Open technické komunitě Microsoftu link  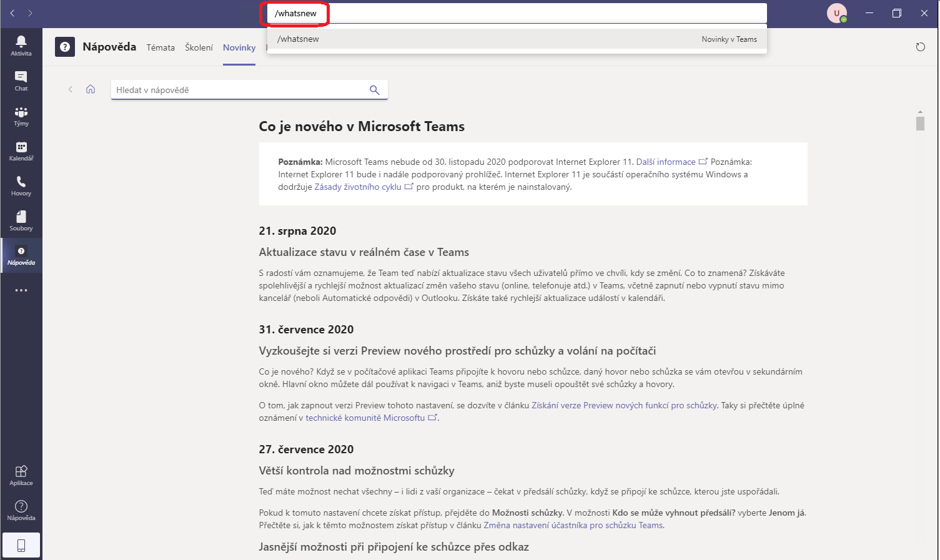pos(371,418)
